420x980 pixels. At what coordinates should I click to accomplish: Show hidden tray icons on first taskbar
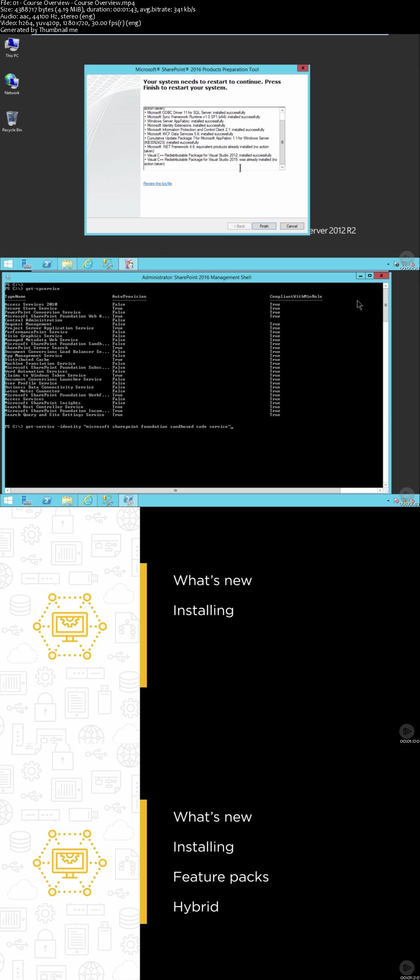[388, 264]
